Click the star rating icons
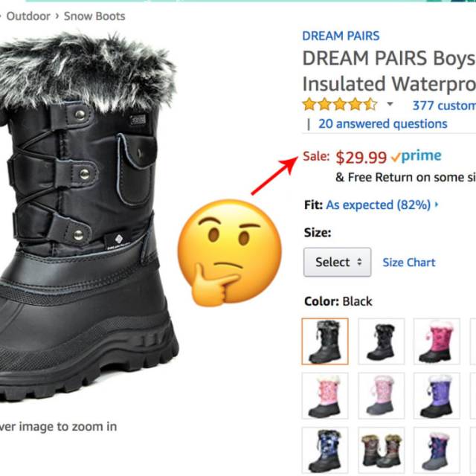The width and height of the screenshot is (476, 476). click(339, 105)
